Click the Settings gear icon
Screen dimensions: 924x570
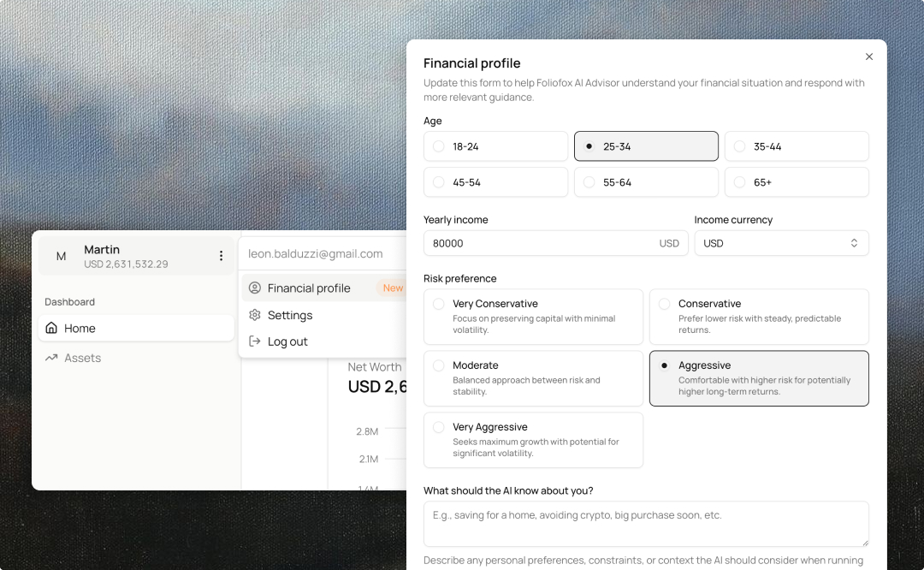point(254,315)
